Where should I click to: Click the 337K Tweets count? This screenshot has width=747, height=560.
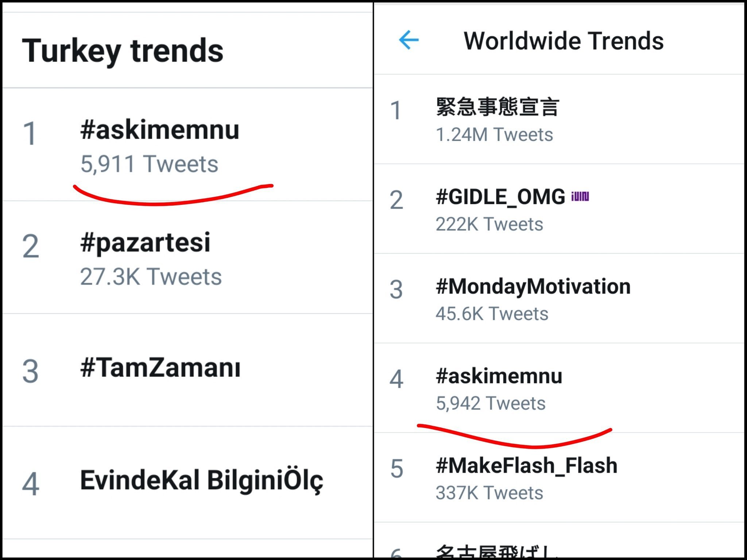(489, 493)
